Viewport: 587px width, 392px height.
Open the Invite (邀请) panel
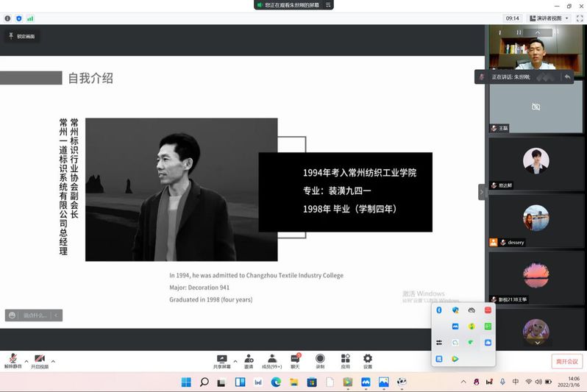click(249, 360)
